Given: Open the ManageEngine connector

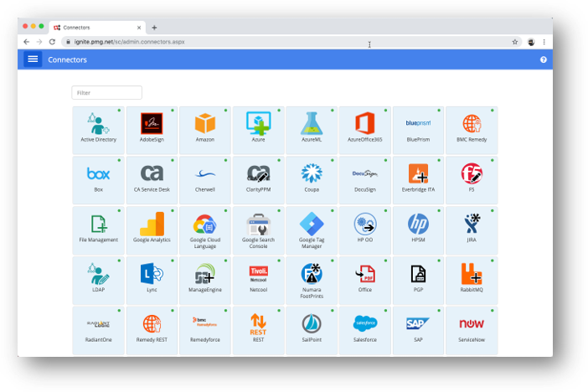Looking at the screenshot, I should click(205, 281).
